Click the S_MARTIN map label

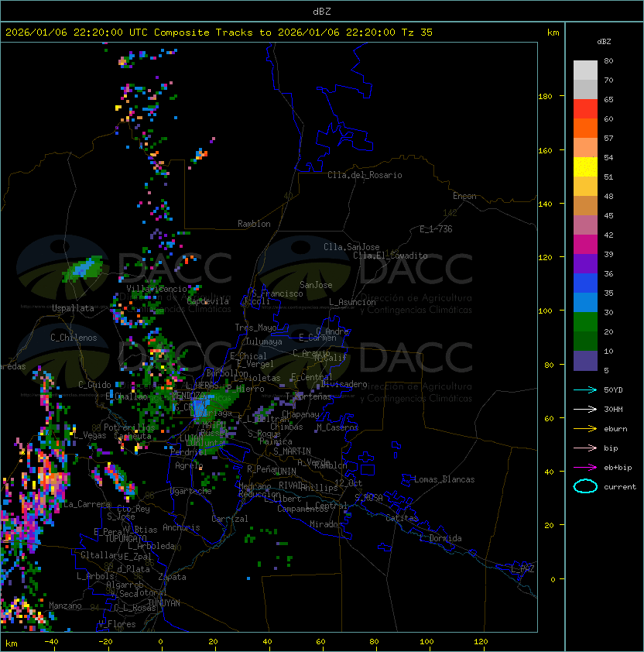pos(292,451)
